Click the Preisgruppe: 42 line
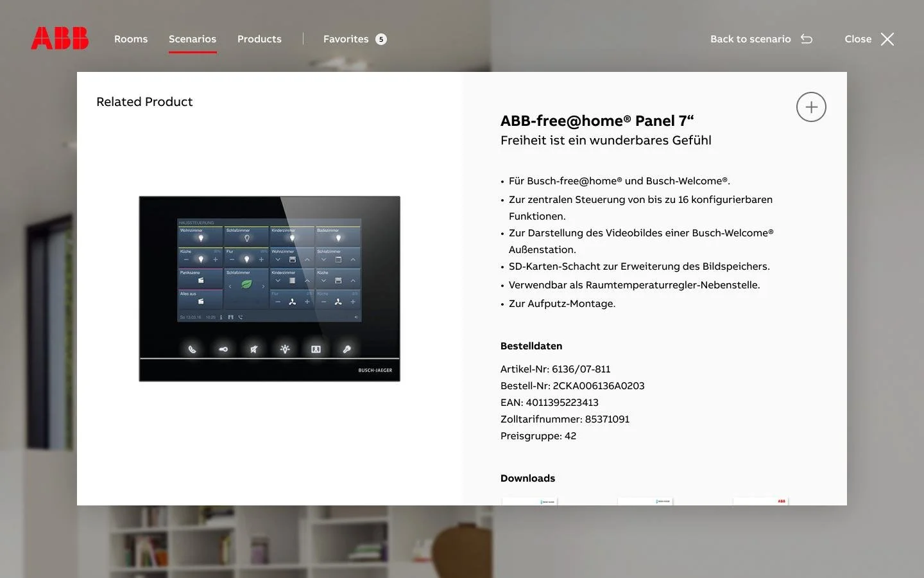 [538, 436]
